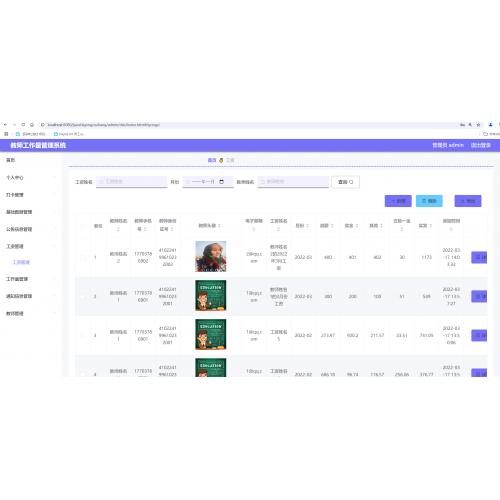
Task: Focus the 工资名称 search input field
Action: pos(132,182)
